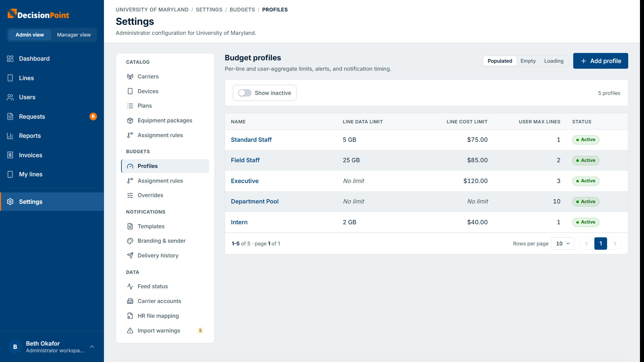The height and width of the screenshot is (362, 644).
Task: Click the Settings gear icon
Action: pos(10,202)
